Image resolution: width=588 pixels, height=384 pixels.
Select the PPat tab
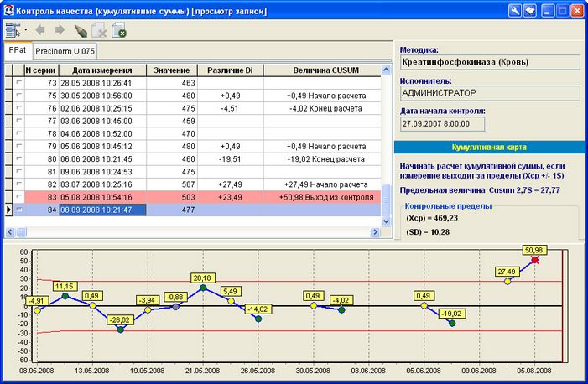[x=17, y=51]
